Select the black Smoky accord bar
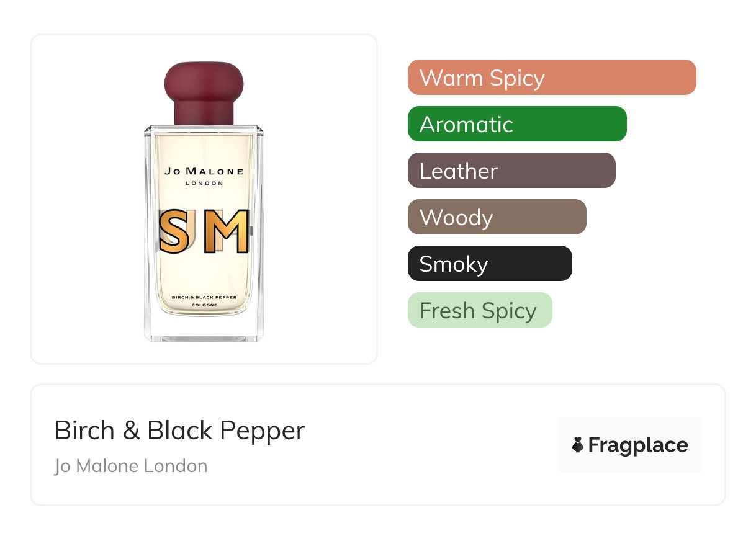This screenshot has width=756, height=536. pos(489,264)
